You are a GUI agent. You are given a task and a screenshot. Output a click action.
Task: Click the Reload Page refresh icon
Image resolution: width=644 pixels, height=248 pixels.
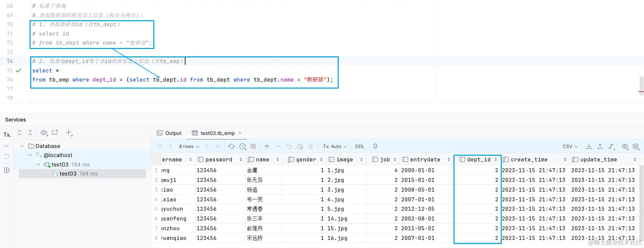tap(231, 146)
